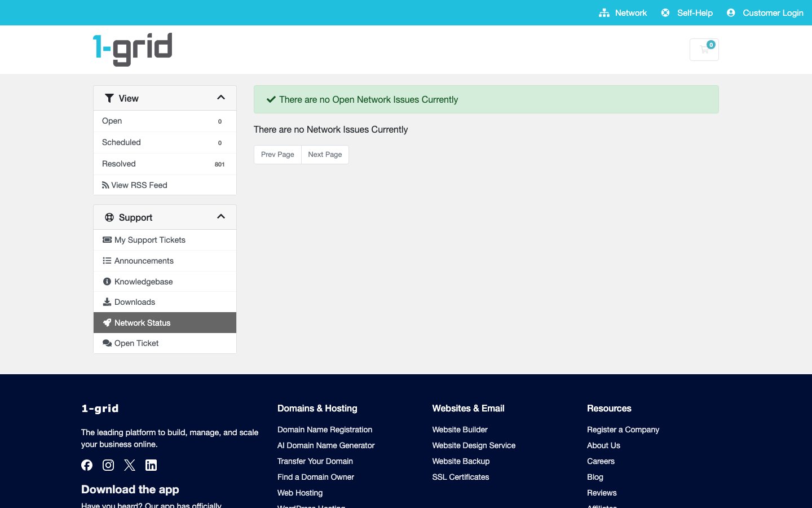Viewport: 812px width, 508px height.
Task: Click the Next Page button
Action: pyautogui.click(x=325, y=155)
